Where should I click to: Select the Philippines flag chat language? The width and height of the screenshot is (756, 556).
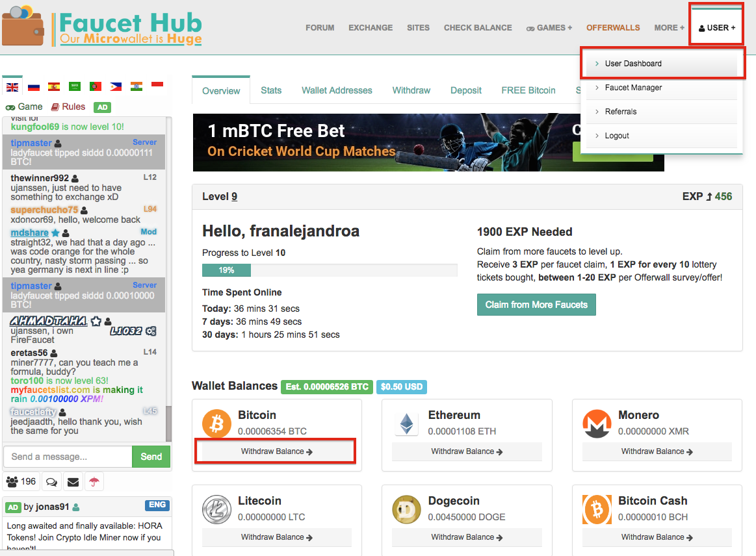point(116,87)
